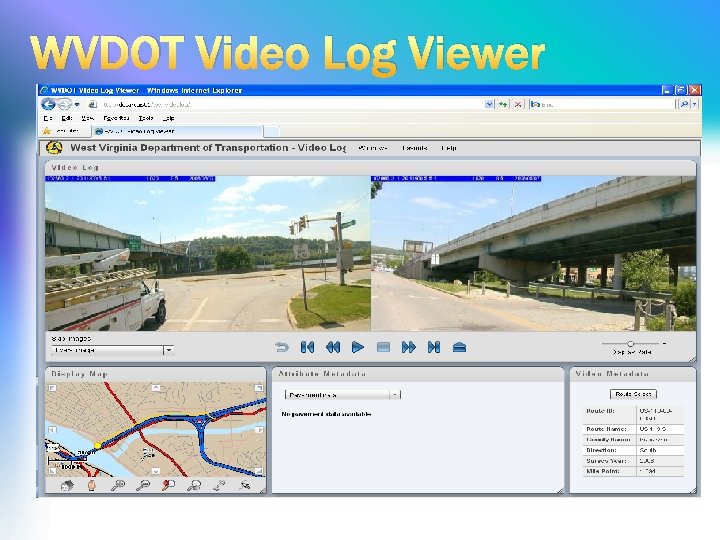Pan map to top-right corner arrow
The width and height of the screenshot is (720, 540).
(259, 388)
